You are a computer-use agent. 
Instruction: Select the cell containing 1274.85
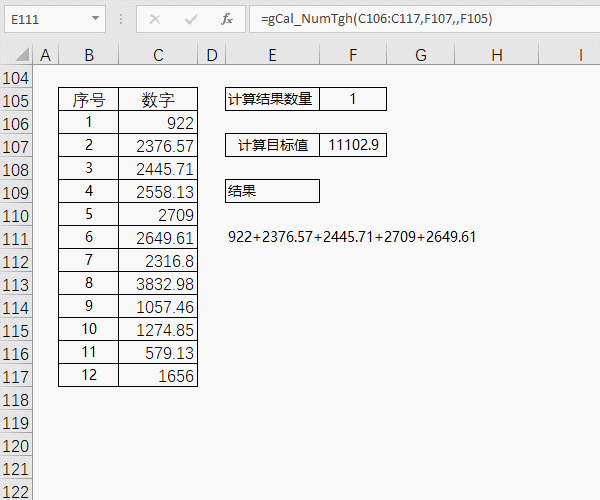(158, 329)
